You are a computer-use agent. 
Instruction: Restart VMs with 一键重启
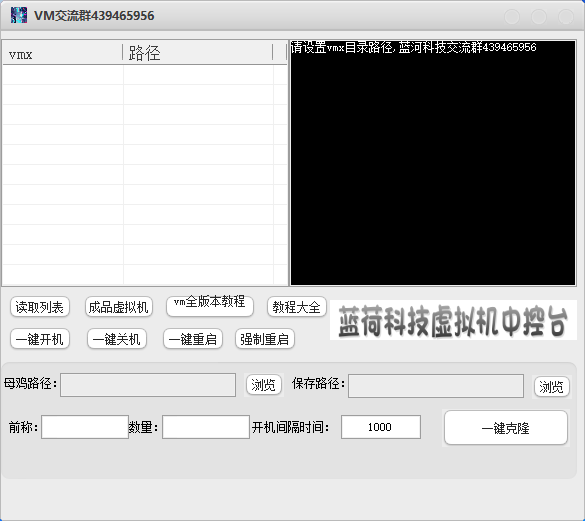(x=193, y=339)
